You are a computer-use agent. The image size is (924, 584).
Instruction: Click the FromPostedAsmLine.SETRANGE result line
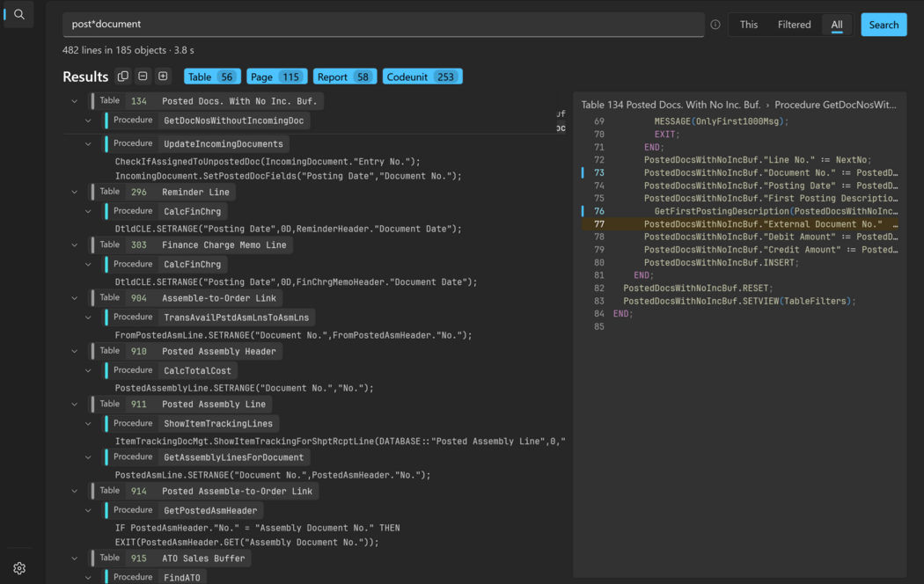pos(293,336)
